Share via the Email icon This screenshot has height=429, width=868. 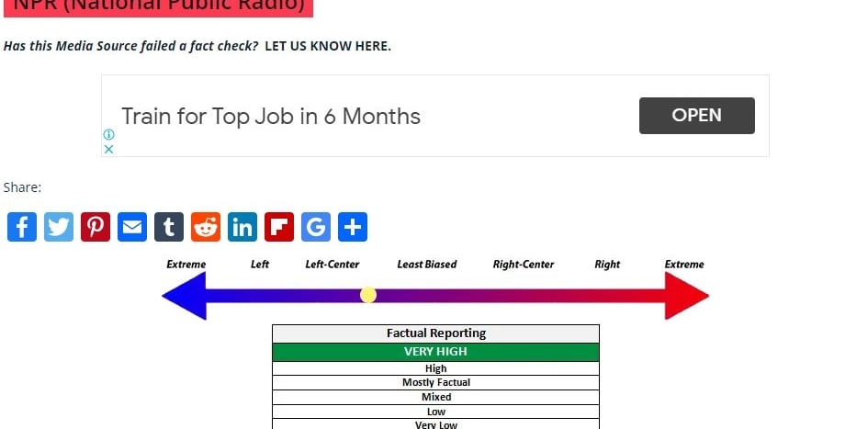[x=132, y=227]
